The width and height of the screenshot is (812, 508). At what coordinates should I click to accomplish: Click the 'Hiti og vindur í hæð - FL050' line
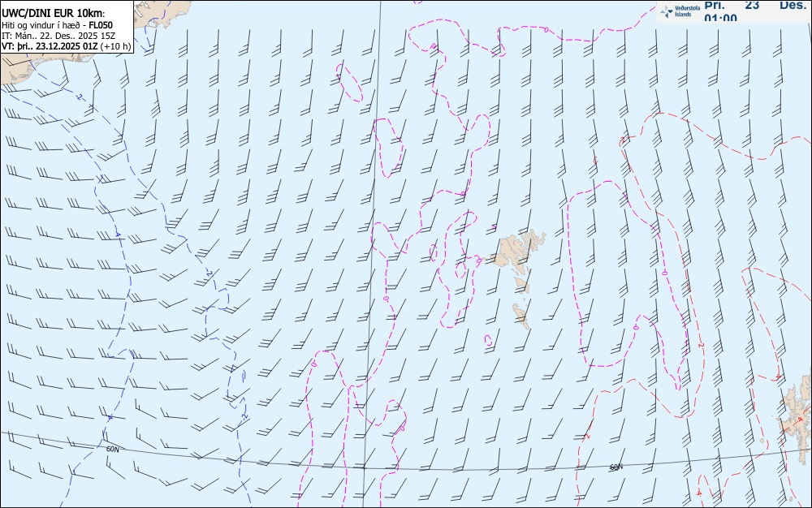coord(57,25)
